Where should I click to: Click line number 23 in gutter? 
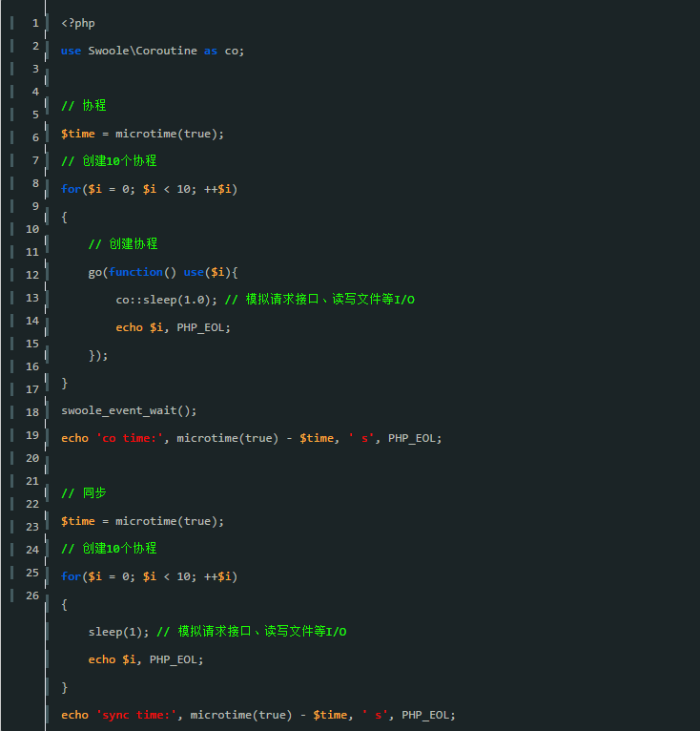point(32,527)
